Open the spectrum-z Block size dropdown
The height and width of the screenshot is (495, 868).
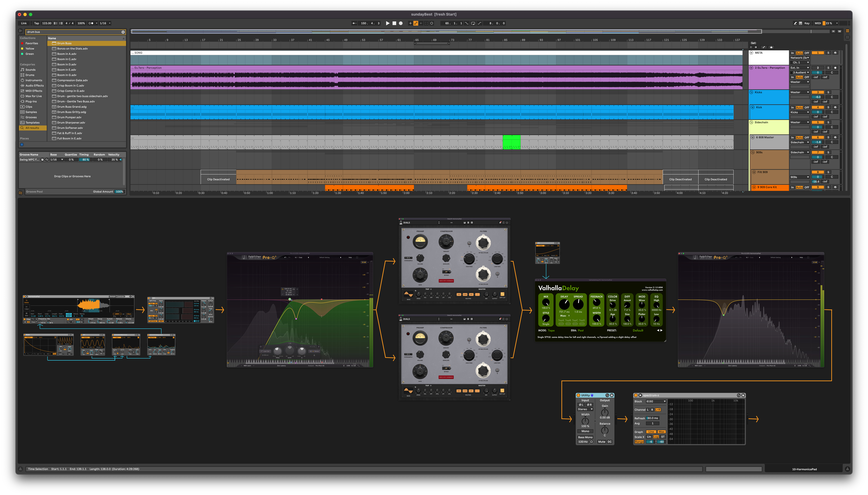click(x=656, y=401)
